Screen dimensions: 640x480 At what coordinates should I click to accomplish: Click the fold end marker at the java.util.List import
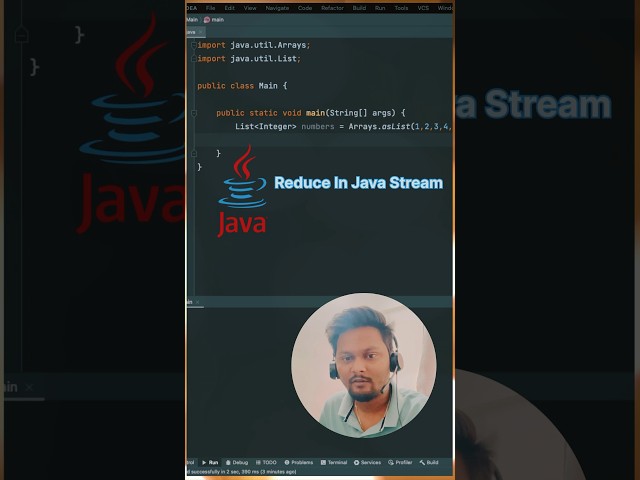[194, 59]
